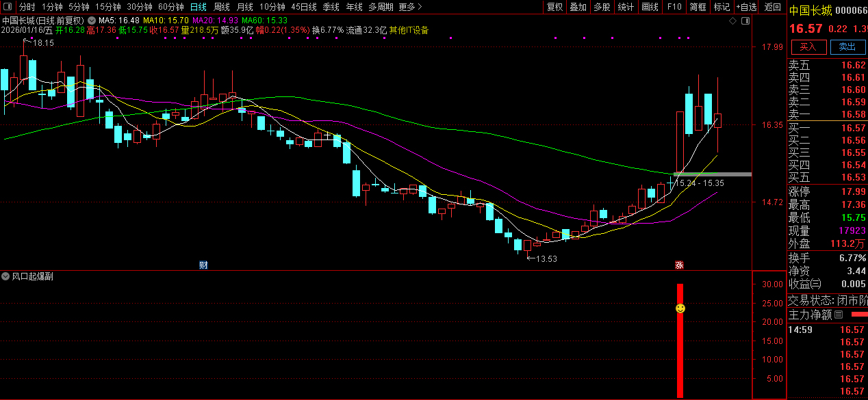Toggle the right info panel icon
Image resolution: width=868 pixels, height=400 pixels.
pyautogui.click(x=745, y=21)
